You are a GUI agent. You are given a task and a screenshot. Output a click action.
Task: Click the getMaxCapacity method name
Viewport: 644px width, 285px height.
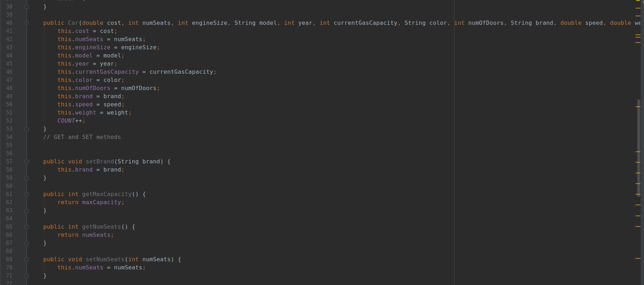click(107, 194)
